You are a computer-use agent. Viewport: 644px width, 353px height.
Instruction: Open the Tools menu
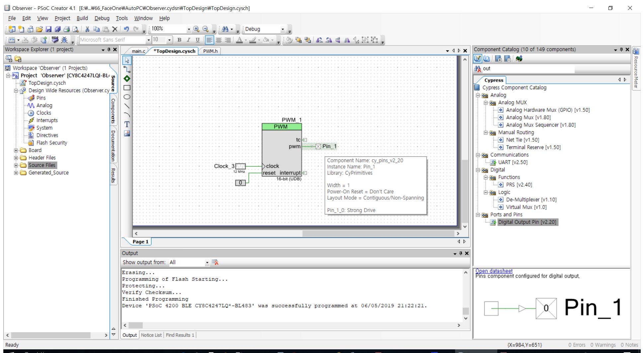[x=122, y=18]
